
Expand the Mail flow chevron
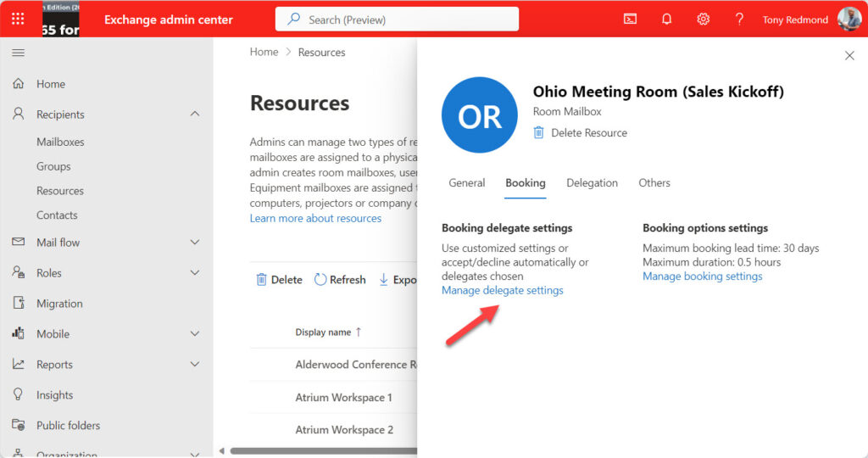click(195, 242)
